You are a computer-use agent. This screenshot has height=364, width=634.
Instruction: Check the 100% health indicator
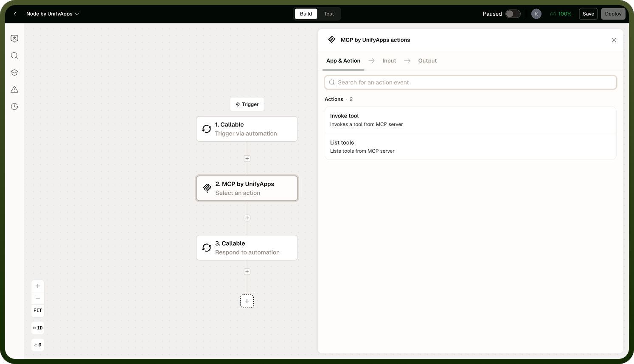561,14
